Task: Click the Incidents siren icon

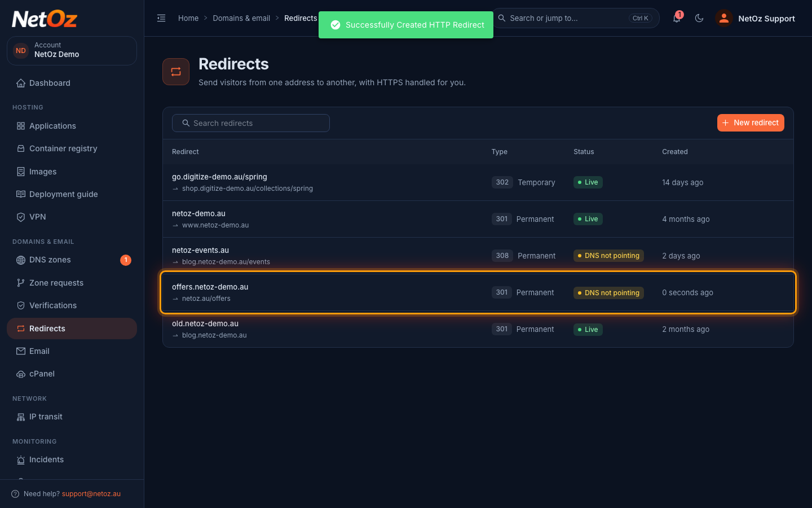Action: coord(21,459)
